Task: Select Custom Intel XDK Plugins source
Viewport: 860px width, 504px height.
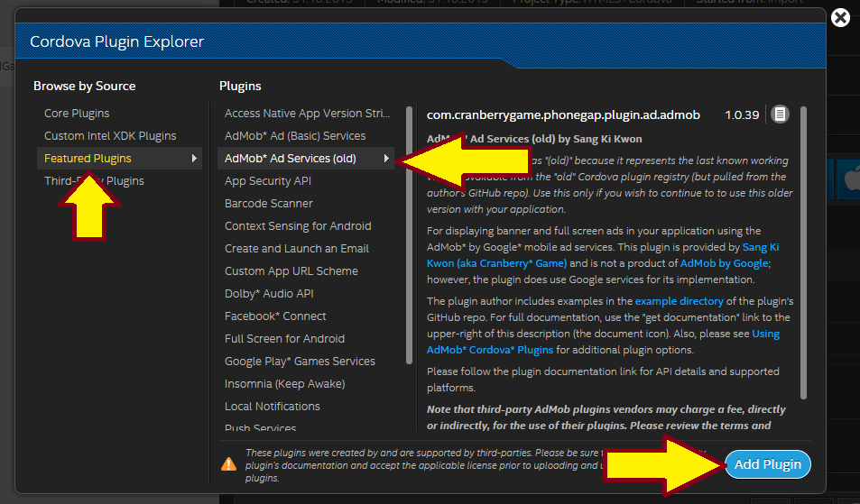Action: click(x=110, y=136)
